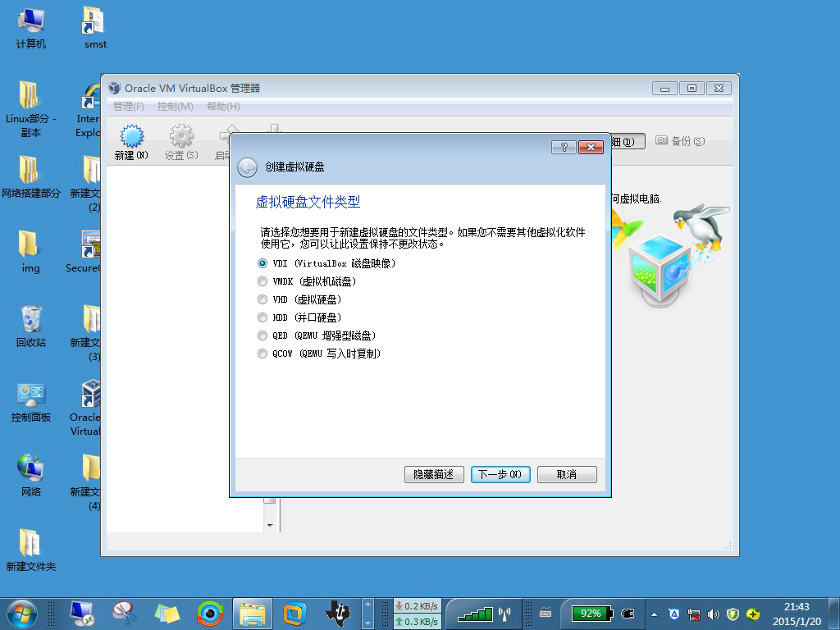Click the scissors snipping taskbar icon
Image resolution: width=840 pixels, height=630 pixels.
(125, 614)
